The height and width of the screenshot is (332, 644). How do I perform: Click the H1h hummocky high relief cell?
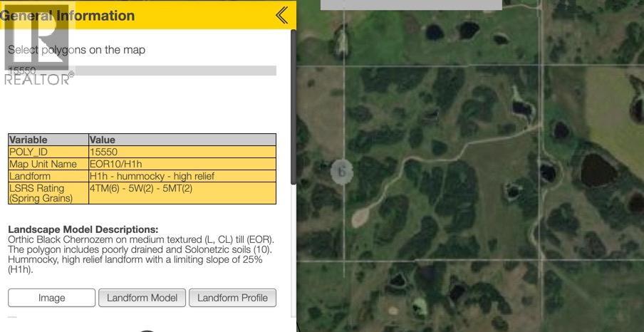pos(182,176)
